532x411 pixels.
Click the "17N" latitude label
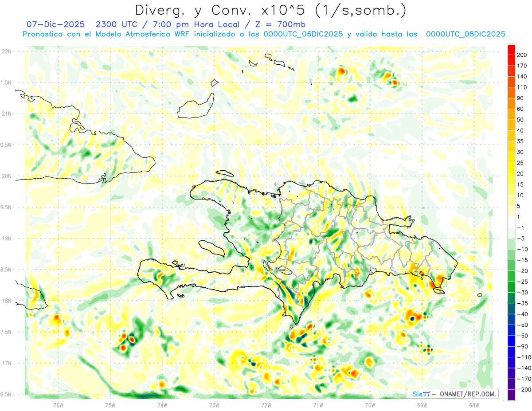coord(7,363)
